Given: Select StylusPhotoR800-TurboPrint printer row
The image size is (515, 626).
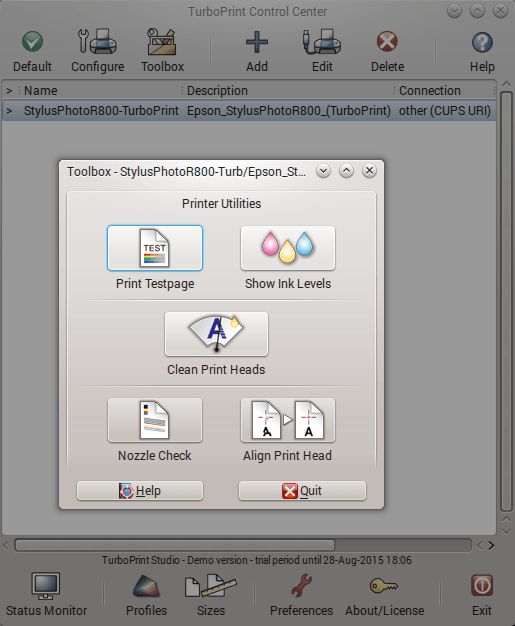Looking at the screenshot, I should tap(249, 111).
